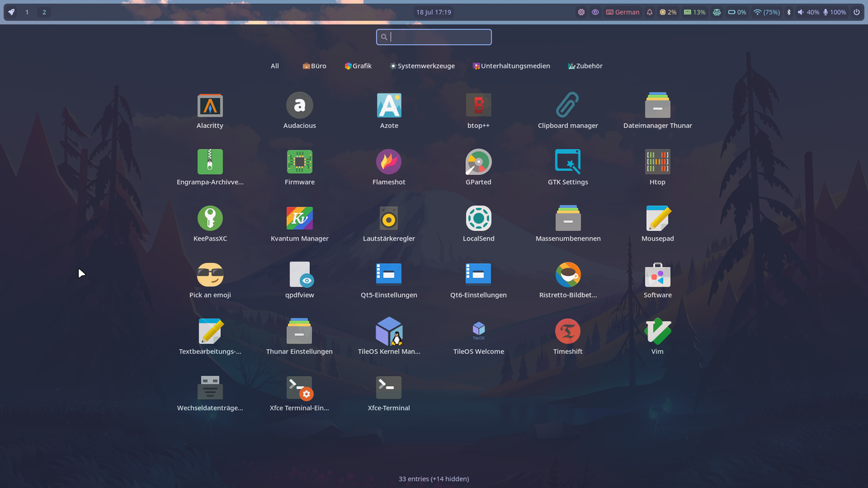Launch the Alacritty terminal
Viewport: 868px width, 488px height.
click(x=210, y=110)
